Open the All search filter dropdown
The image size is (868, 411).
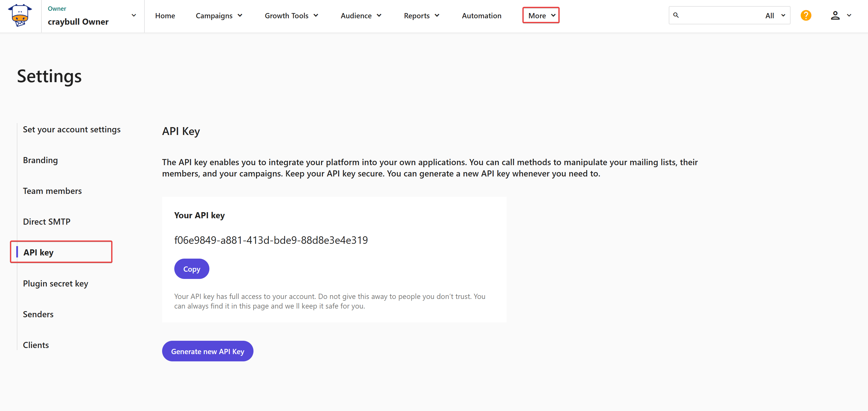click(x=775, y=15)
